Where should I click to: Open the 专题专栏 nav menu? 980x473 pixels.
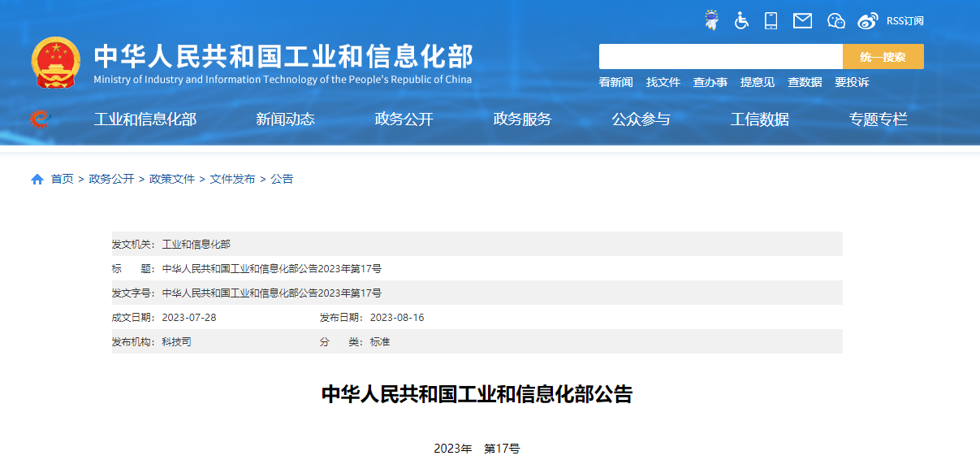(x=879, y=119)
